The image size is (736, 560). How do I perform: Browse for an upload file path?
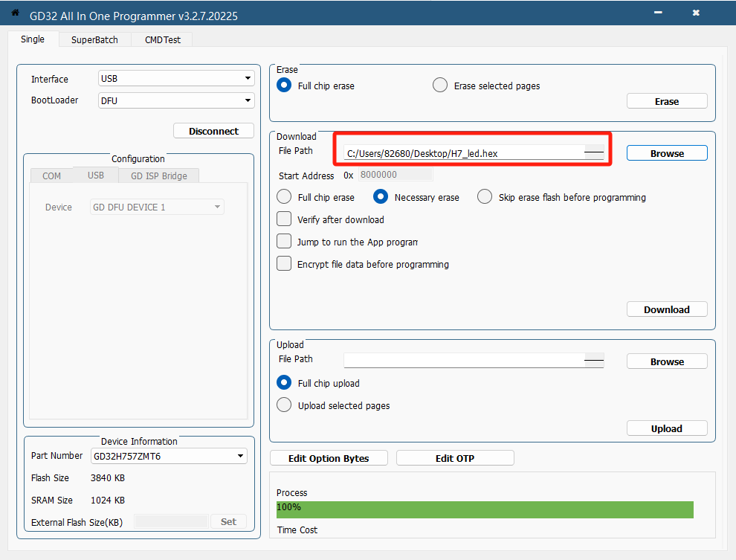(667, 361)
